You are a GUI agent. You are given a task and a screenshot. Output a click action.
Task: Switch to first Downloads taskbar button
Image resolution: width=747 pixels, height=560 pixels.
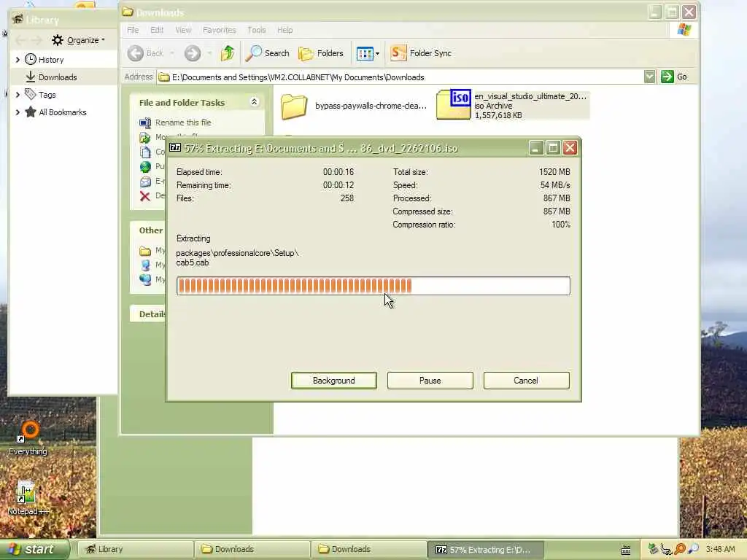(x=252, y=549)
